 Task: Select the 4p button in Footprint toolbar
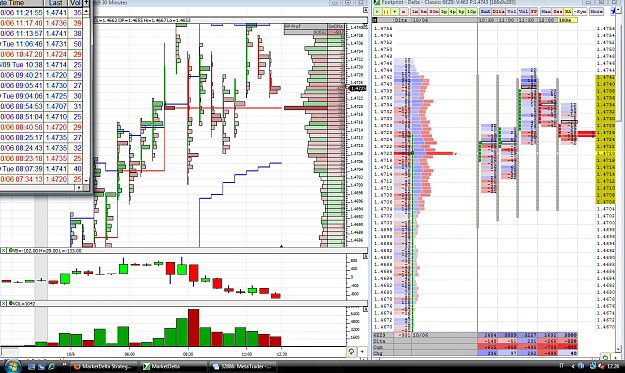452,12
